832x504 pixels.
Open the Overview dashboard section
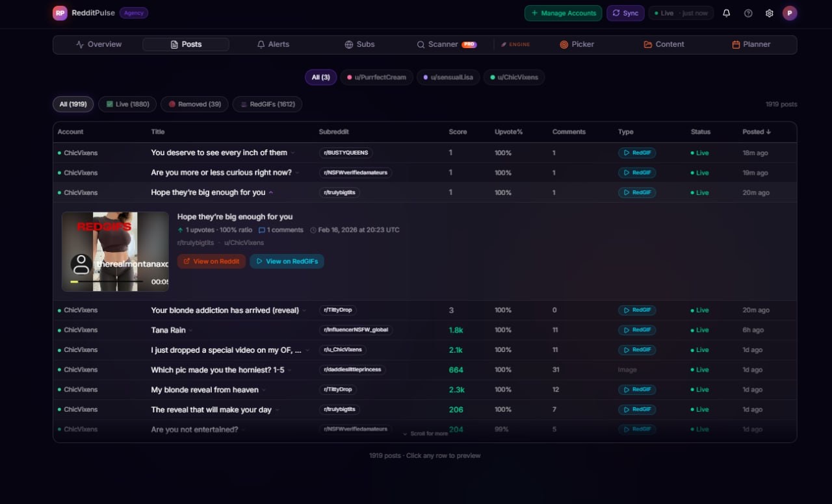point(99,44)
